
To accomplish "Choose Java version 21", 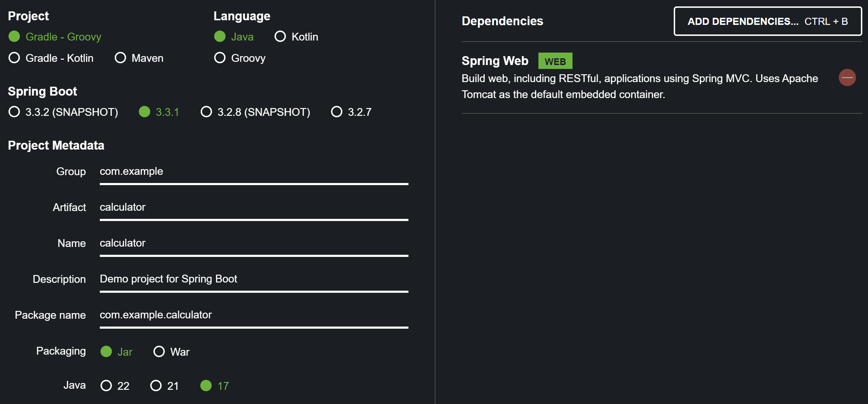I will (156, 386).
